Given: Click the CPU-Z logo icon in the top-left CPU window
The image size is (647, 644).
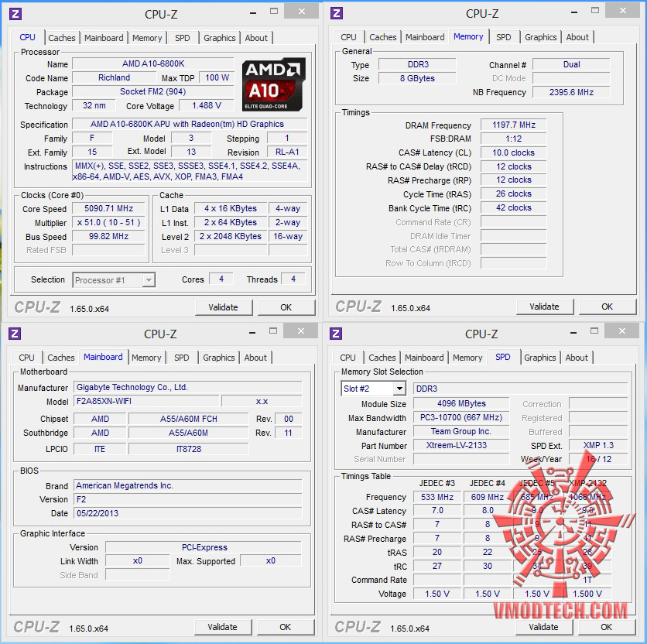Looking at the screenshot, I should (15, 14).
